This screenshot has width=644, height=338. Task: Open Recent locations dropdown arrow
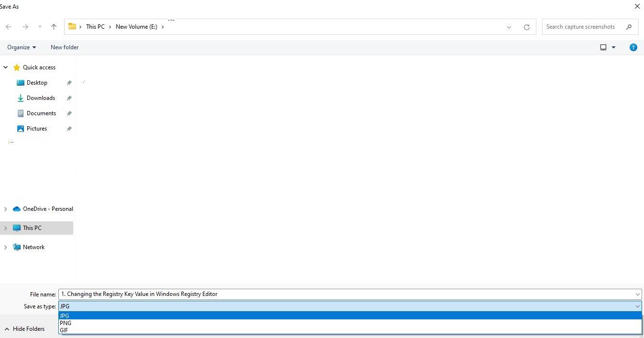click(40, 27)
